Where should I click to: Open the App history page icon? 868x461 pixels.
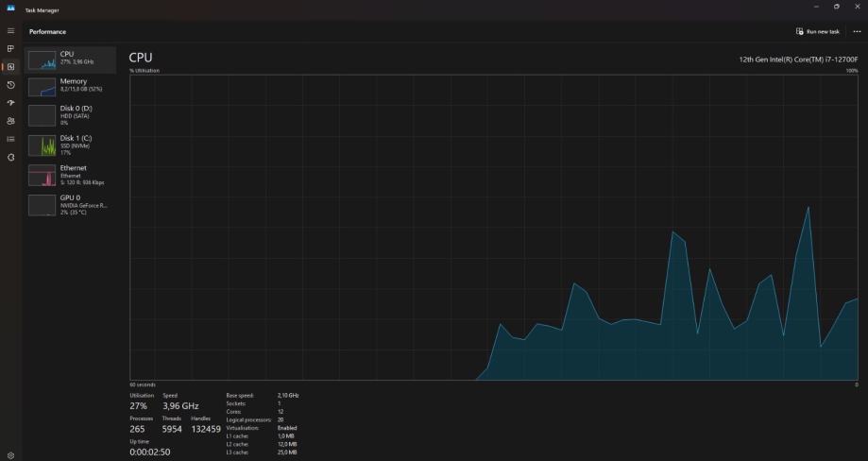(10, 85)
